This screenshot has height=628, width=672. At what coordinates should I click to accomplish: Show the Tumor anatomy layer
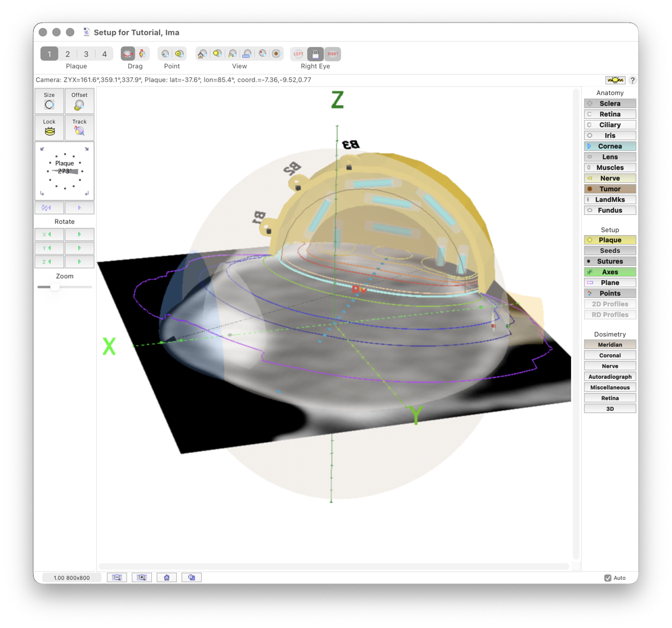610,189
